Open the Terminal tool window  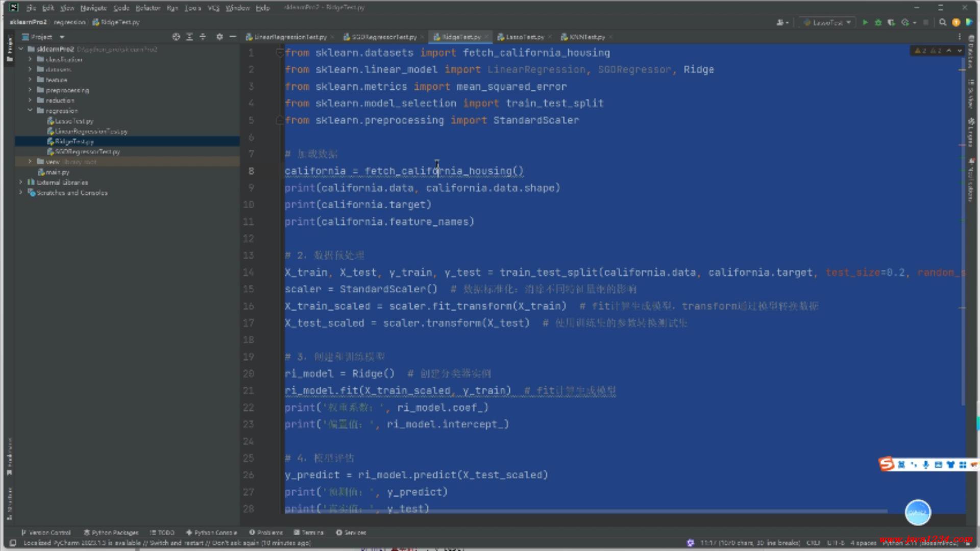pos(309,532)
